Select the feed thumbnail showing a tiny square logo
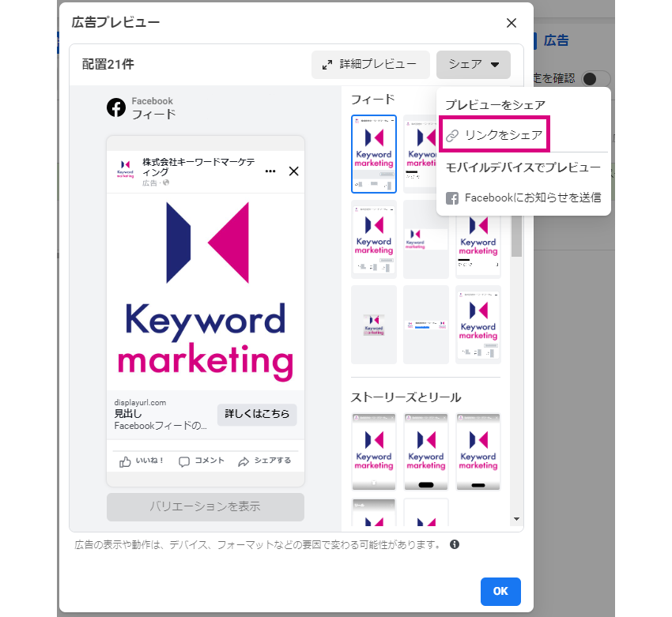 click(374, 325)
